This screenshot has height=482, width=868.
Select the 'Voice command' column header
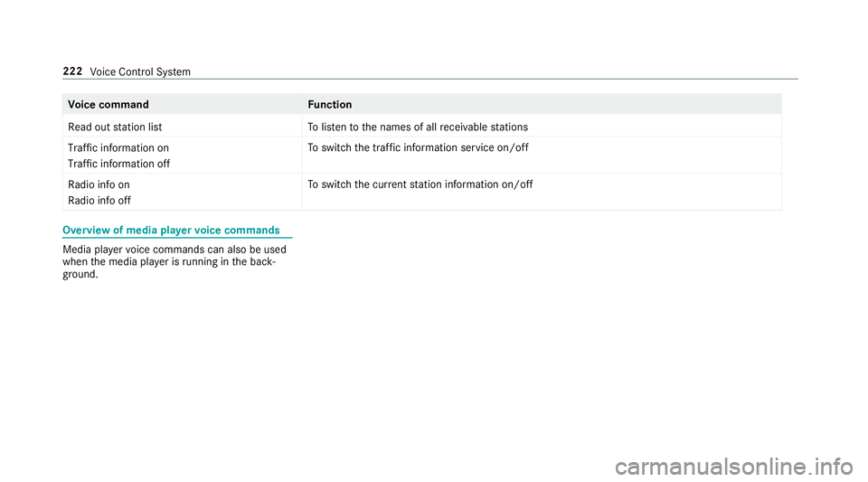coord(108,105)
